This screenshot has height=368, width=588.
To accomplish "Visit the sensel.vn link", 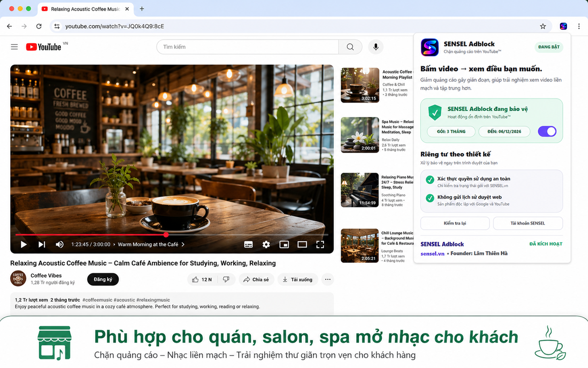I will pyautogui.click(x=432, y=253).
